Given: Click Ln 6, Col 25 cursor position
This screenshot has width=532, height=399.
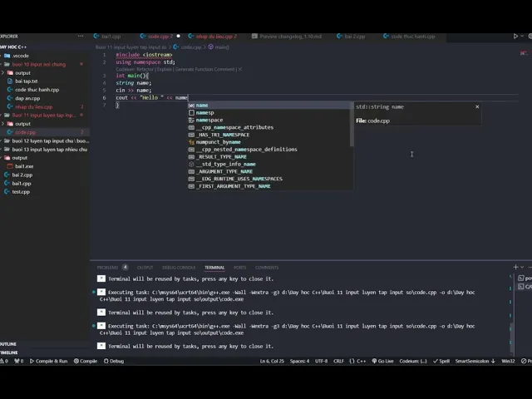Looking at the screenshot, I should pyautogui.click(x=272, y=361).
